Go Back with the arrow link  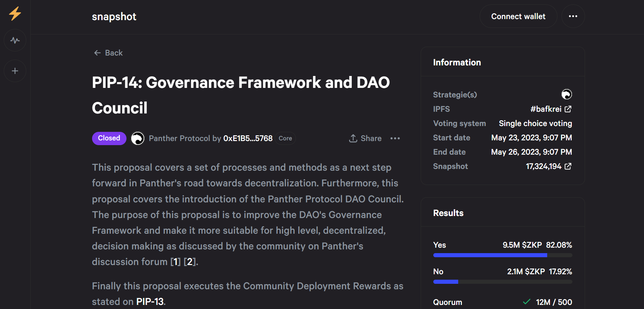[x=108, y=53]
